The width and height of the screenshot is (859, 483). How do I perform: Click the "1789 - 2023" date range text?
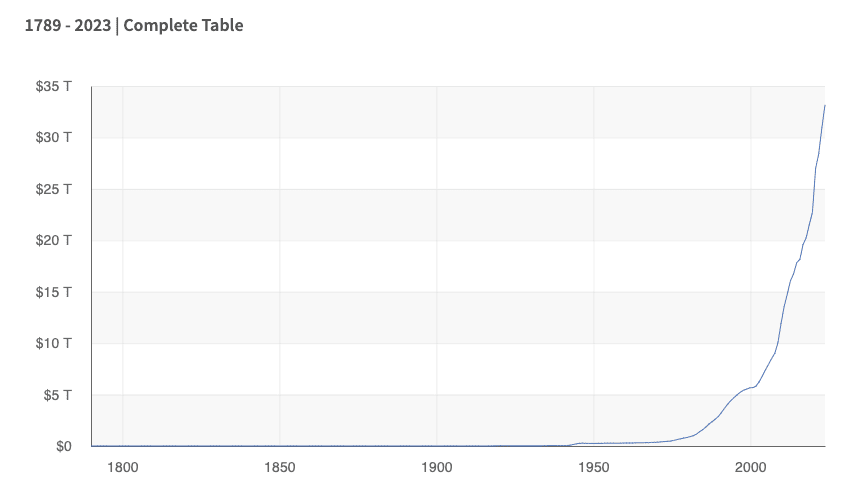[68, 25]
